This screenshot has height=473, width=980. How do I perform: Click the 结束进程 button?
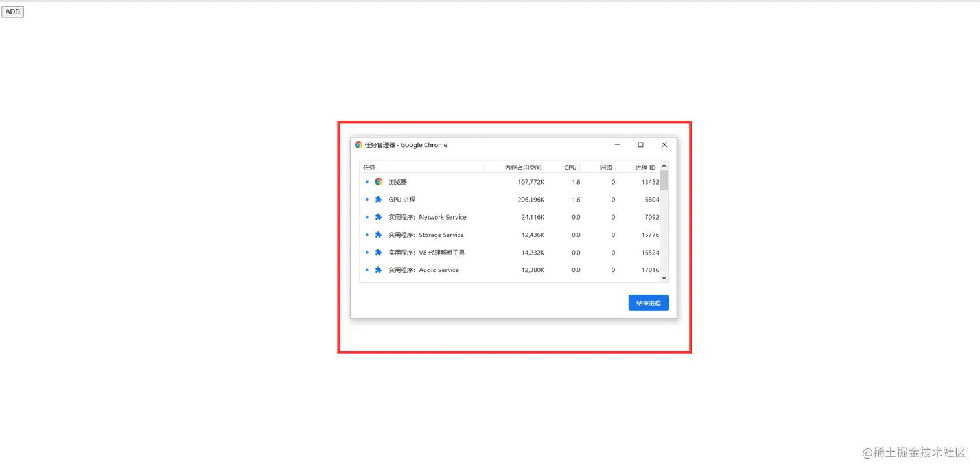(648, 303)
